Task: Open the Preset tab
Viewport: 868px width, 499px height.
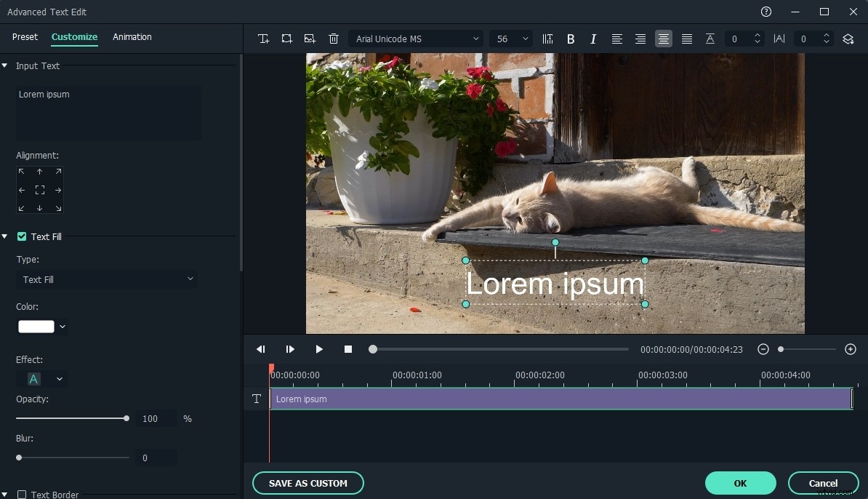Action: [x=25, y=37]
